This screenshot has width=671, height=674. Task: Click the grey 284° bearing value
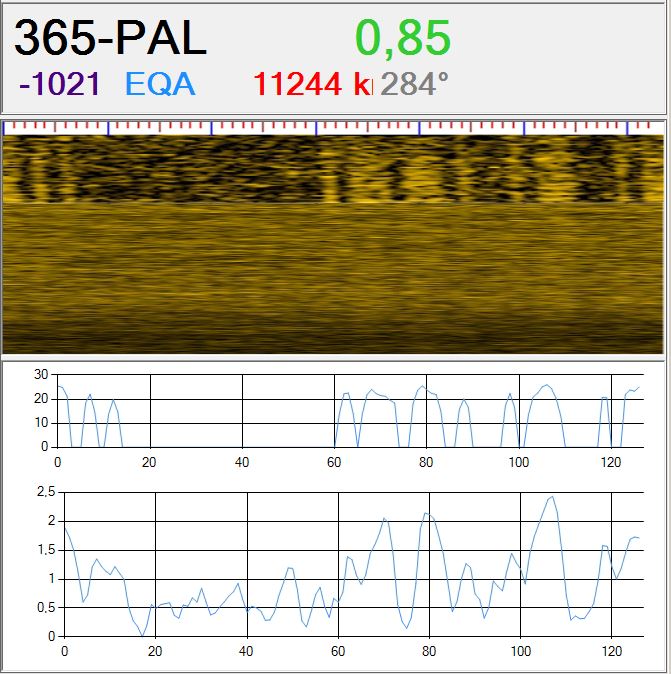pyautogui.click(x=414, y=83)
